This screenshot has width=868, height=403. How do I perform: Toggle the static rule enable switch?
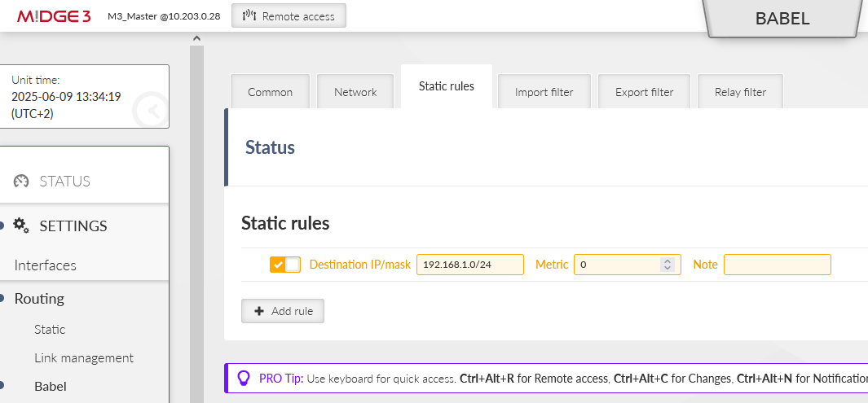(x=285, y=265)
